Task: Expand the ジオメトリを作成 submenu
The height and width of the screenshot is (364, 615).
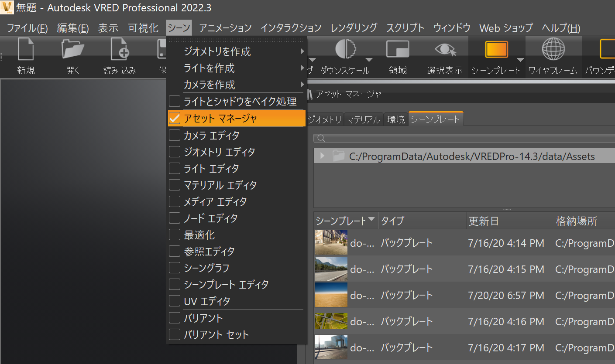Action: point(303,51)
